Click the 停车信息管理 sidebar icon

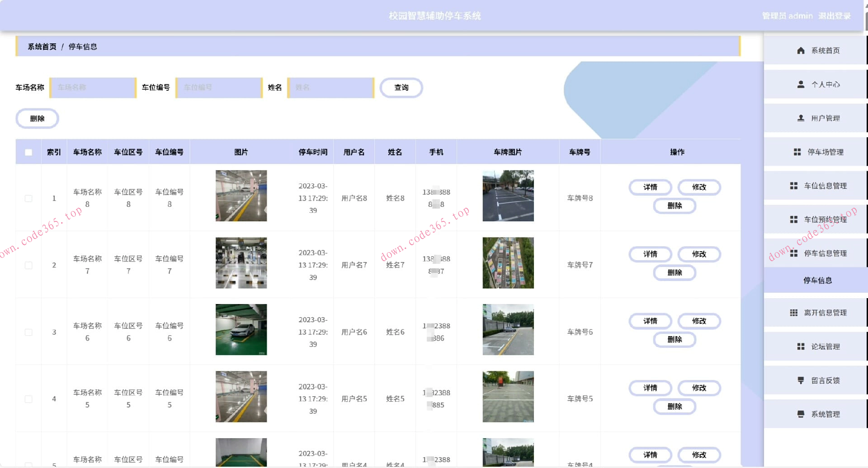point(794,253)
